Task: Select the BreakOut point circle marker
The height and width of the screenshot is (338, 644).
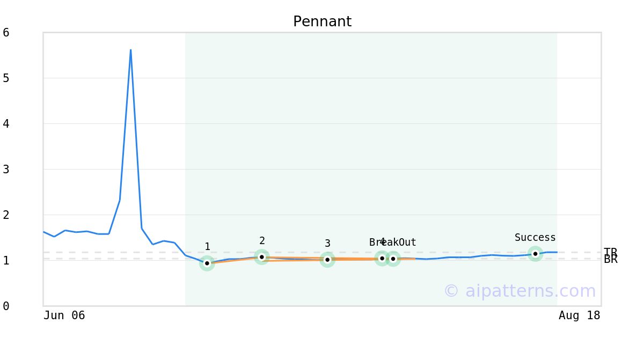Action: [393, 259]
